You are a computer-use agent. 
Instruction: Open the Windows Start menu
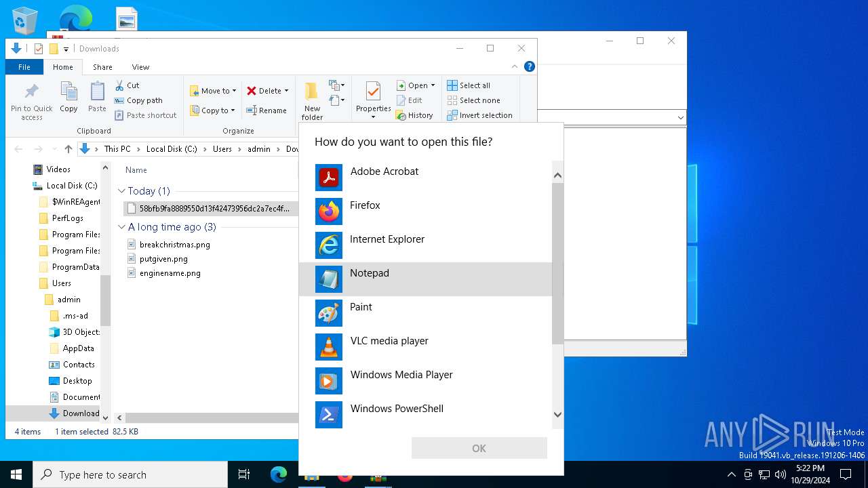(x=16, y=474)
